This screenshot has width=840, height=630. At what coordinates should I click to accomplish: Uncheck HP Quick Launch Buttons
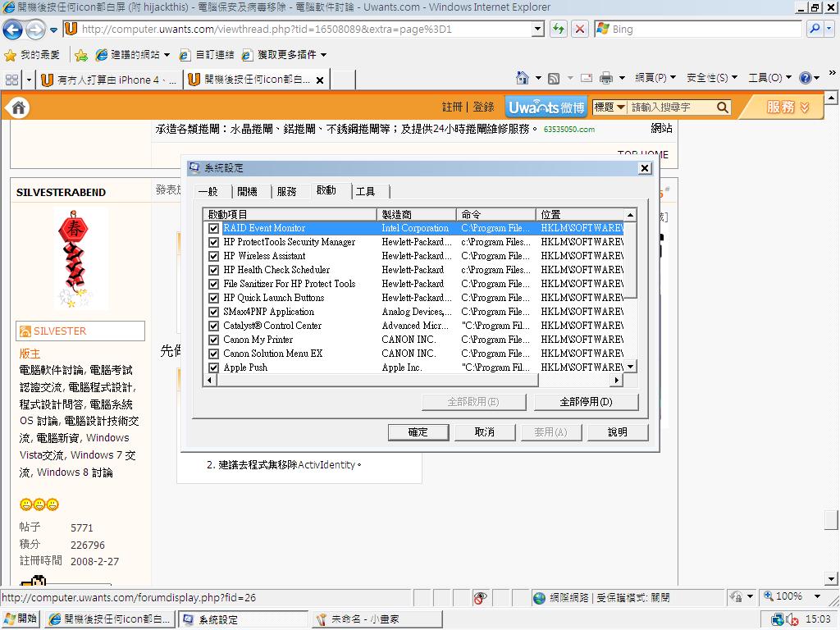tap(214, 298)
